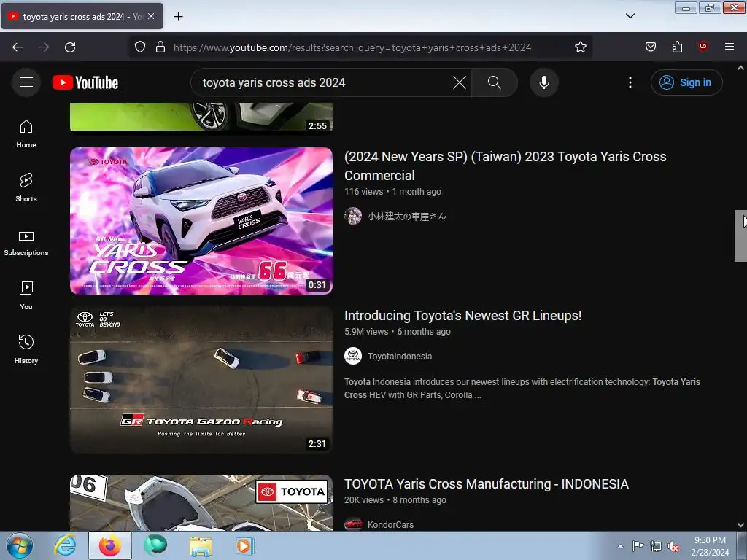Screen dimensions: 747x560
Task: Open 'Introducing Toyota's Newest GR Lineups!' title
Action: [x=463, y=316]
